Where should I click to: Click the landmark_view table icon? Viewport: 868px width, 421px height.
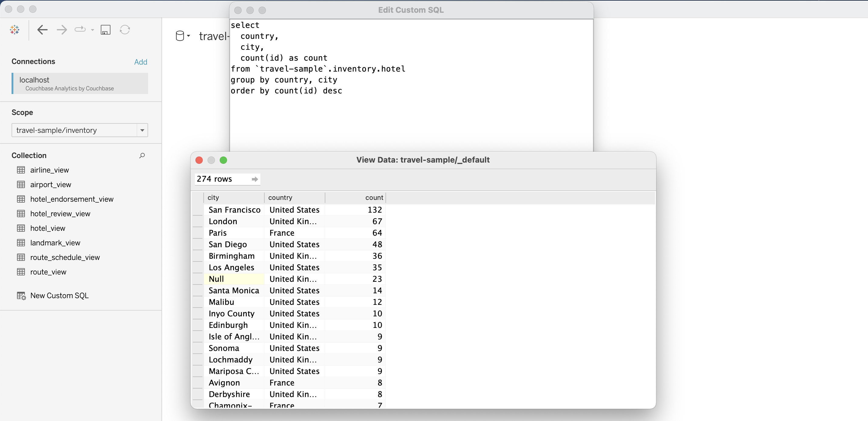point(21,243)
